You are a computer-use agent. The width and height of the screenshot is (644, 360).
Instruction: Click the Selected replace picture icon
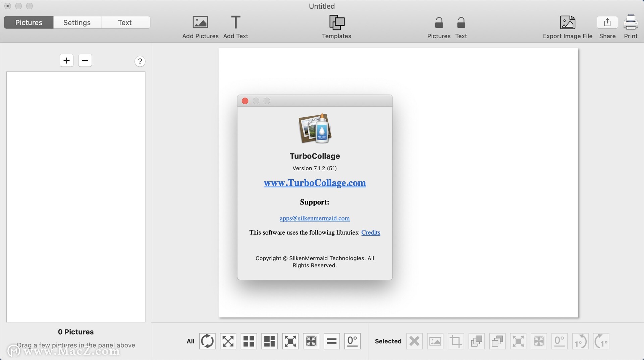coord(435,341)
